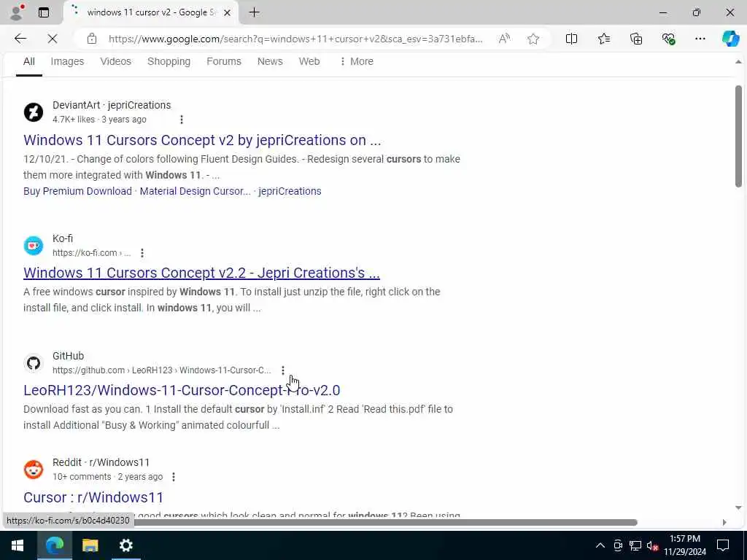747x560 pixels.
Task: Click the GitHub favicon
Action: [x=34, y=363]
